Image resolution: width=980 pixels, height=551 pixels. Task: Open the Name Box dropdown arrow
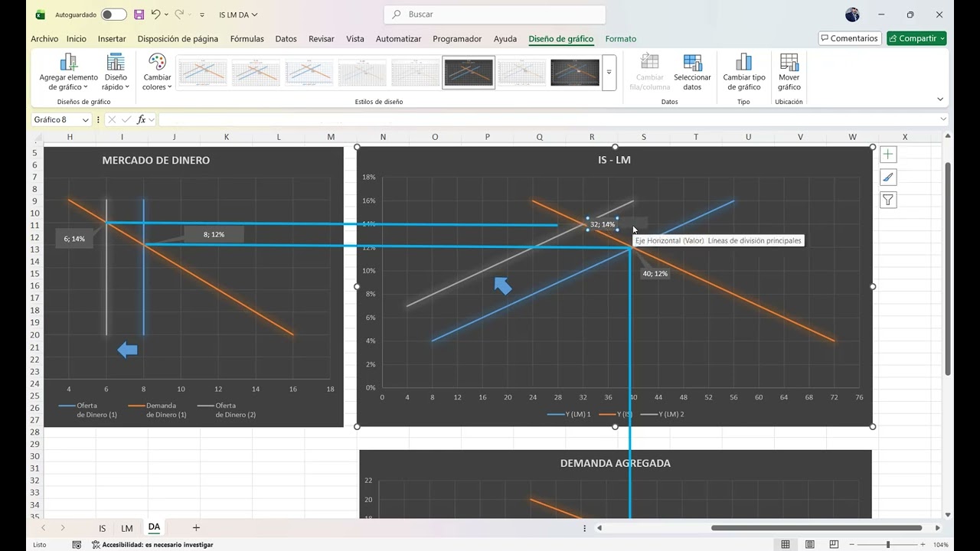point(85,120)
